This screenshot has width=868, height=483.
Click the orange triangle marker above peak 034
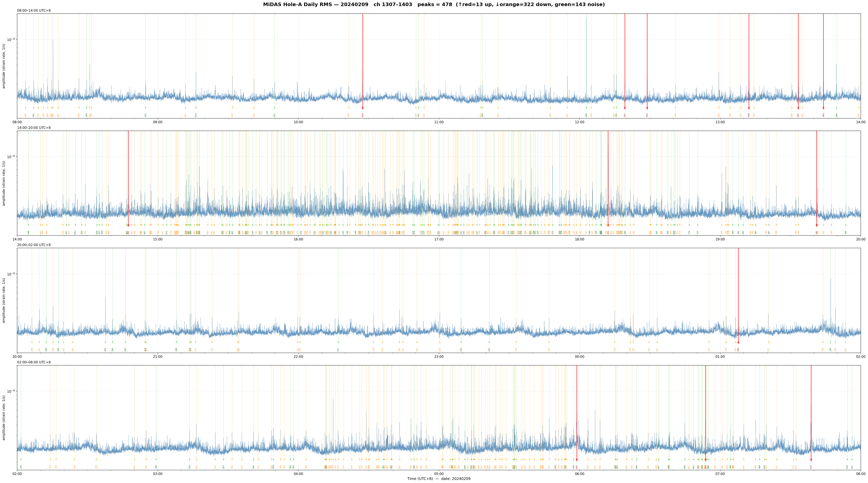[675, 108]
